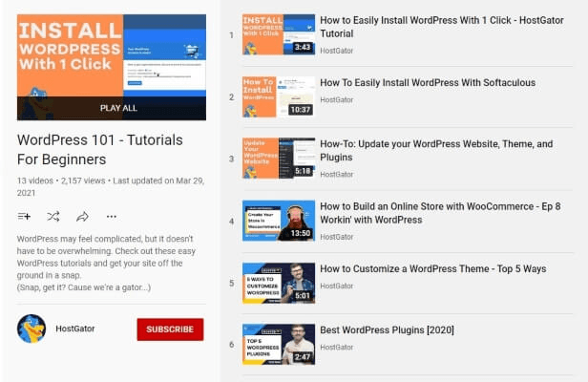588x382 pixels.
Task: Click the 13:50 duration badge
Action: pos(301,233)
